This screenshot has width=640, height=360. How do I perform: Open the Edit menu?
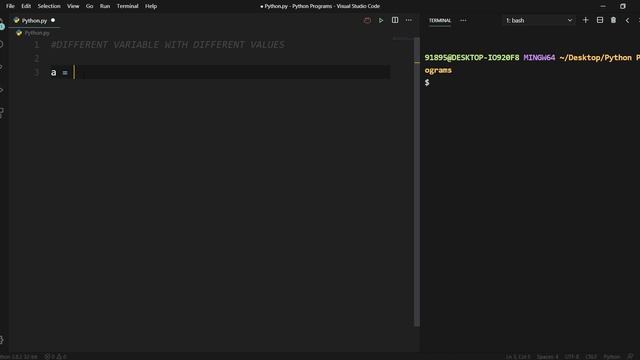click(x=26, y=6)
